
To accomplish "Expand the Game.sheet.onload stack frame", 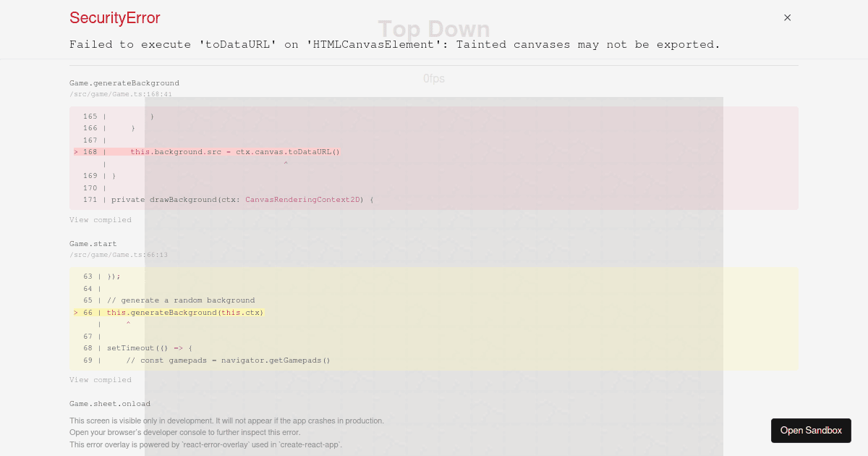I will [x=109, y=403].
